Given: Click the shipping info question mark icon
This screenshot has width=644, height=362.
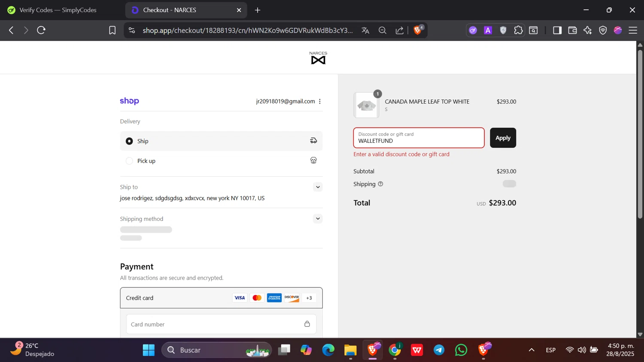Looking at the screenshot, I should pos(380,184).
